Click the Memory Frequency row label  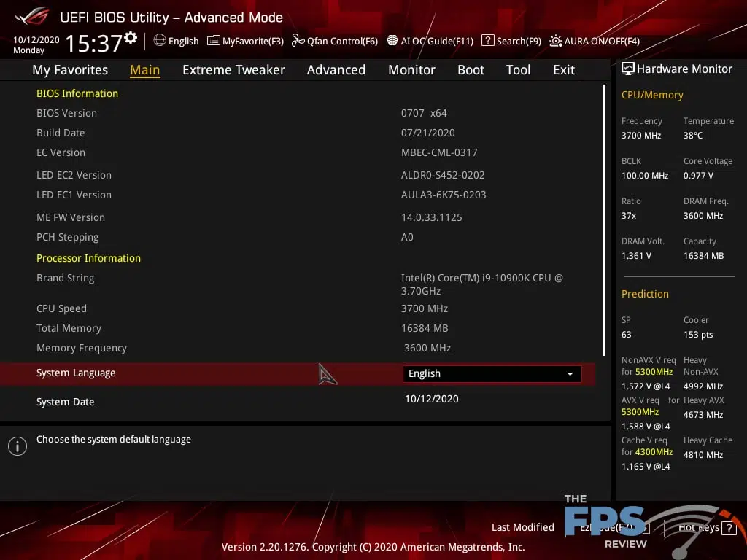click(82, 348)
